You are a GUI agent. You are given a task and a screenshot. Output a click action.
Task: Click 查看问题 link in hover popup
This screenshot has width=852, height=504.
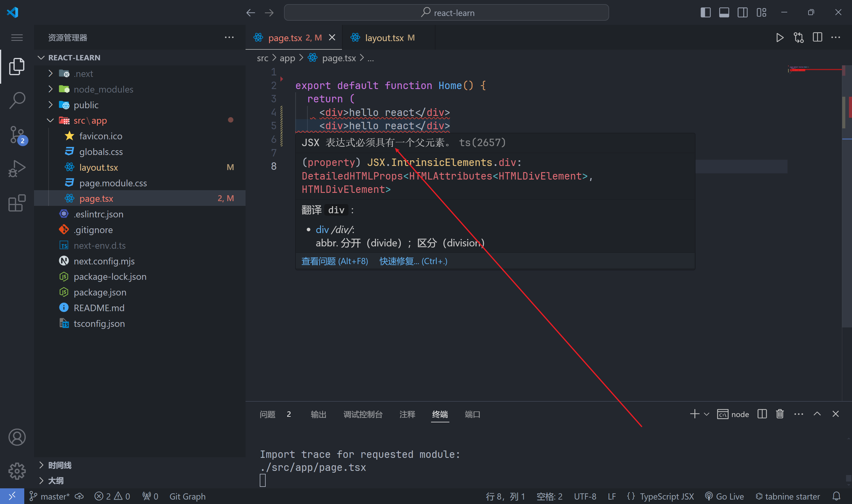coord(335,261)
